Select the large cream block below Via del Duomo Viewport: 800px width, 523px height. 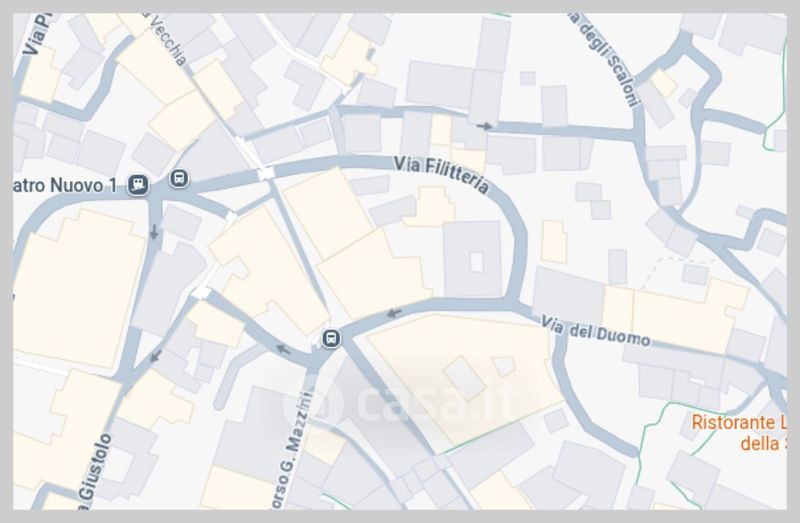tap(464, 378)
